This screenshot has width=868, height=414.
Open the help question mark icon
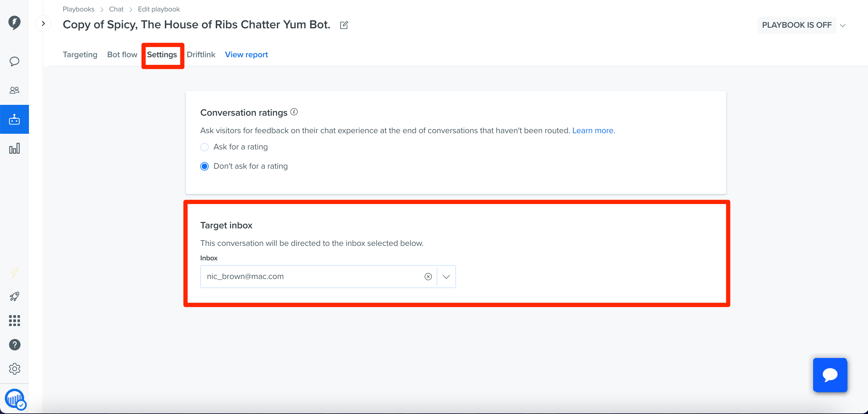[x=14, y=345]
